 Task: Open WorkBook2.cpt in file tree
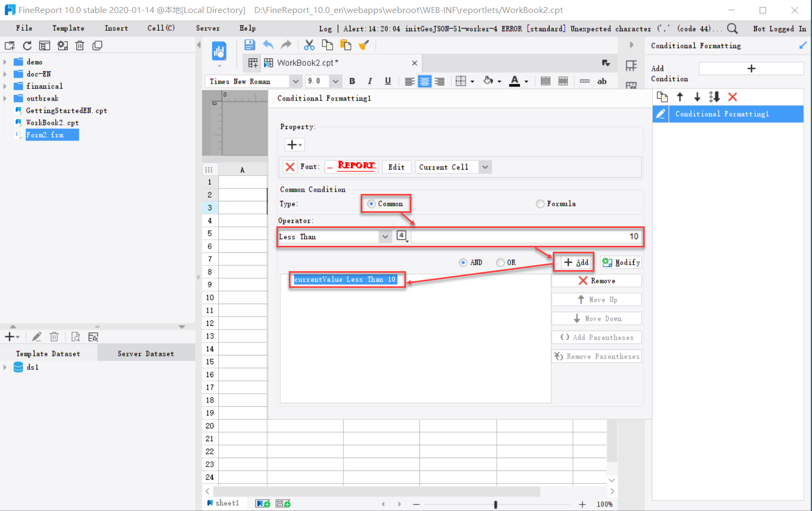[x=52, y=123]
